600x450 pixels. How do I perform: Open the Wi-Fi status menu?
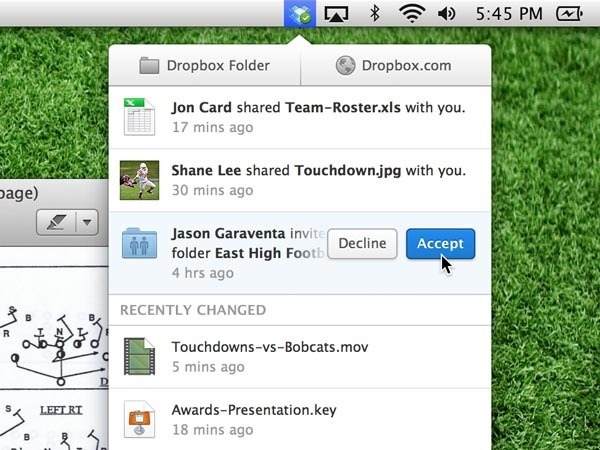412,13
